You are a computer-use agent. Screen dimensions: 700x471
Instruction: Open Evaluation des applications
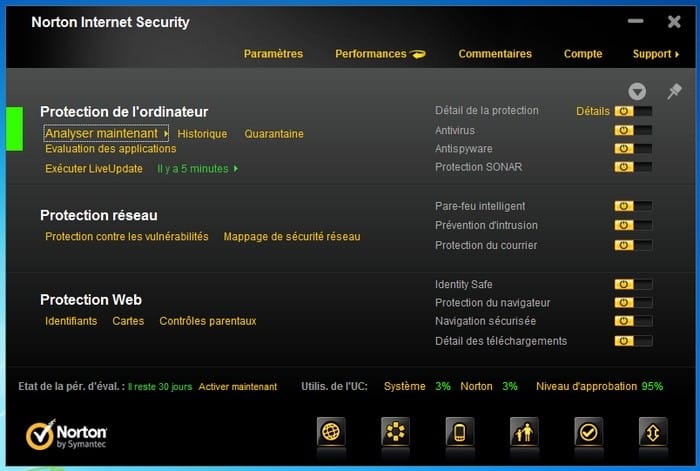[111, 149]
